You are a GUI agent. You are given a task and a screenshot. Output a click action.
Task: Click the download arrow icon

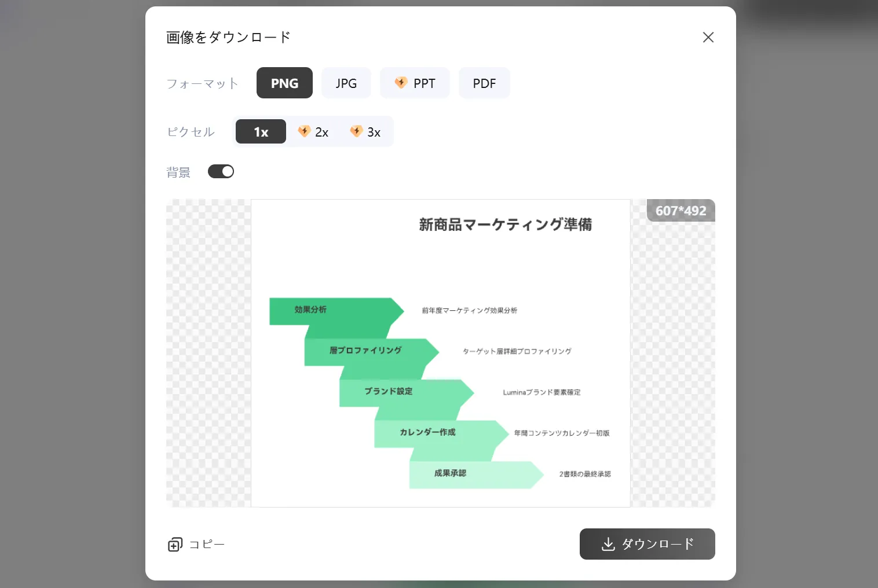(608, 545)
